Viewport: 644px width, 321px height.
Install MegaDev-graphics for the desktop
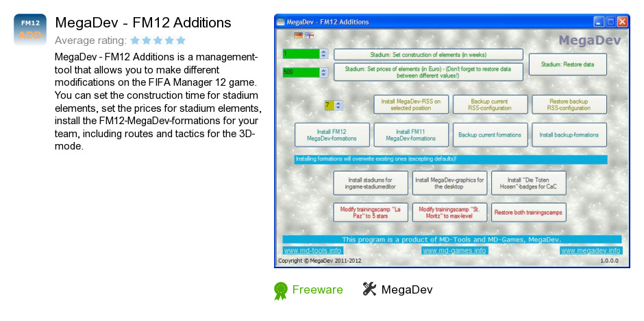coord(449,183)
